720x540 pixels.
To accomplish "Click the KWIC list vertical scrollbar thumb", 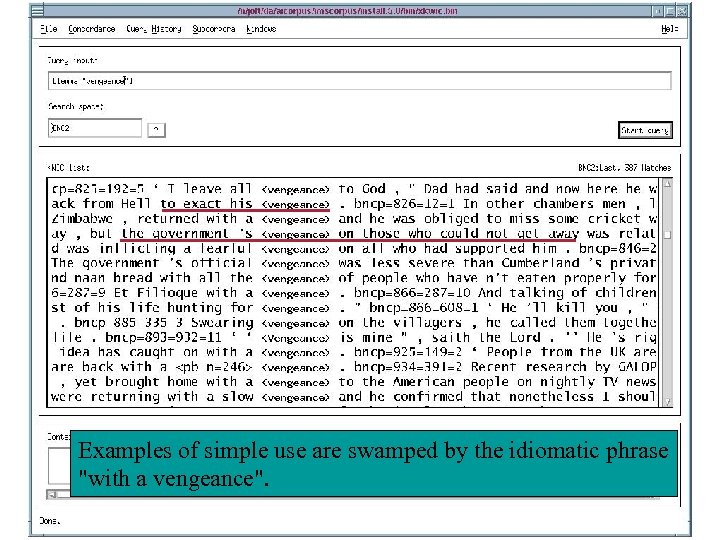I will pos(667,235).
